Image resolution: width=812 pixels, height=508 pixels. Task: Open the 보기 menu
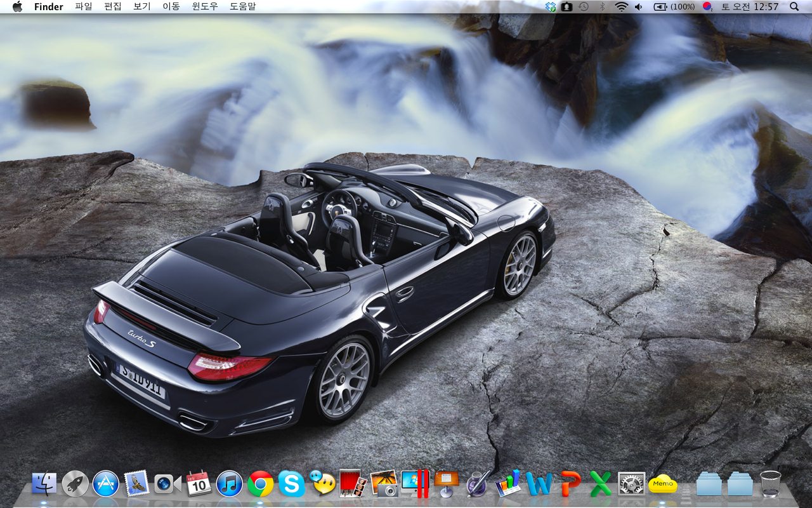coord(142,6)
